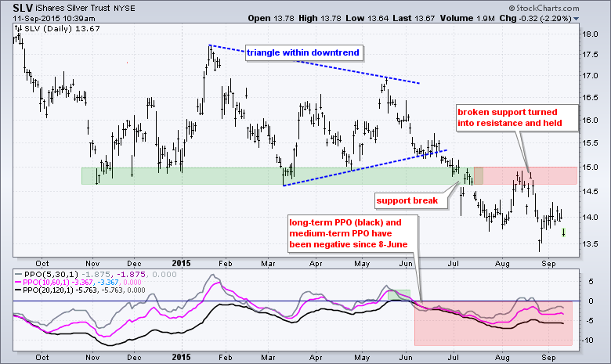Click the red shaded negative PPO region
This screenshot has width=611, height=364.
pyautogui.click(x=493, y=323)
